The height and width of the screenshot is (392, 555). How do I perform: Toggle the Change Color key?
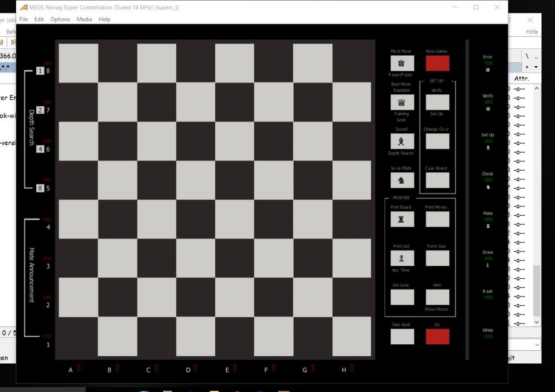pyautogui.click(x=437, y=142)
